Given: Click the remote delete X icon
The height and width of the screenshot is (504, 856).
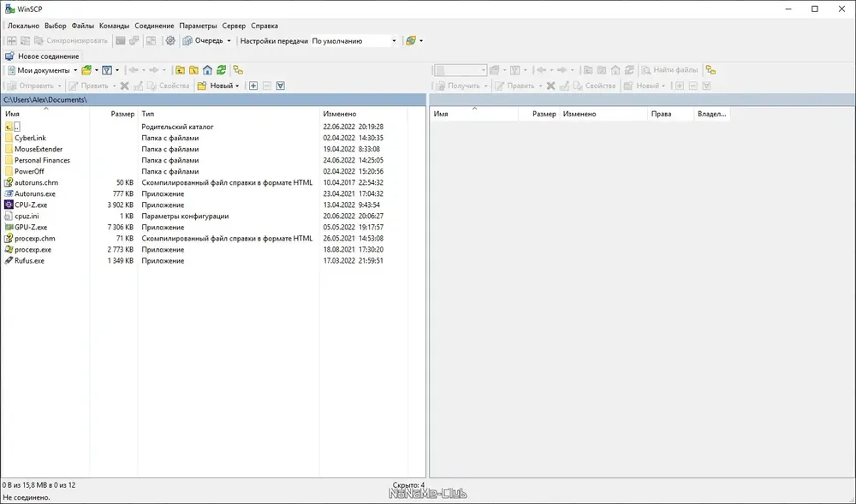Looking at the screenshot, I should point(550,86).
